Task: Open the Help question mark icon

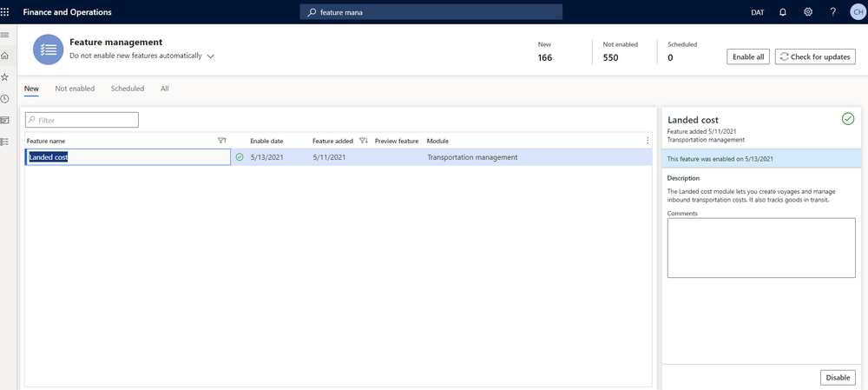Action: (832, 12)
